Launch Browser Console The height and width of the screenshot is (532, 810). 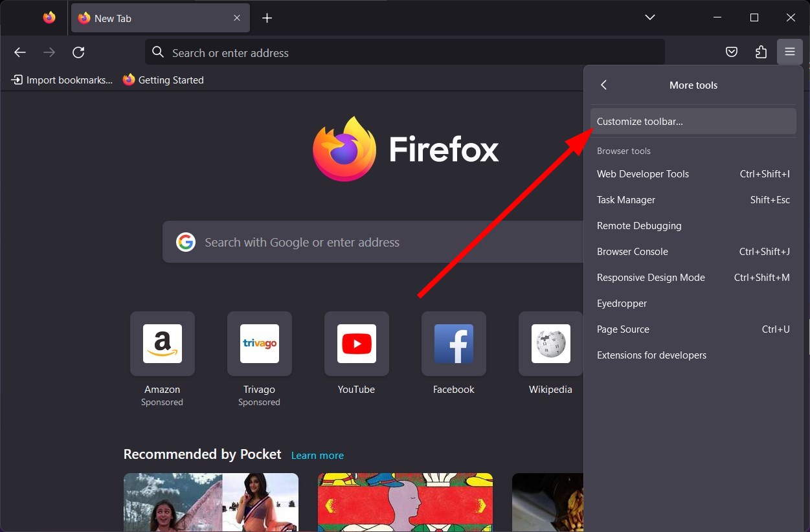point(693,252)
